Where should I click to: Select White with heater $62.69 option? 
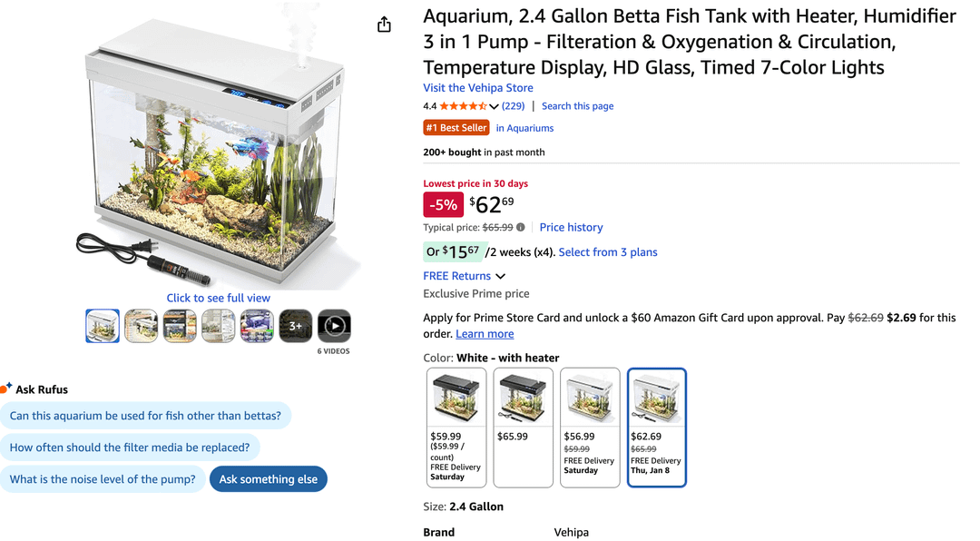click(x=656, y=428)
